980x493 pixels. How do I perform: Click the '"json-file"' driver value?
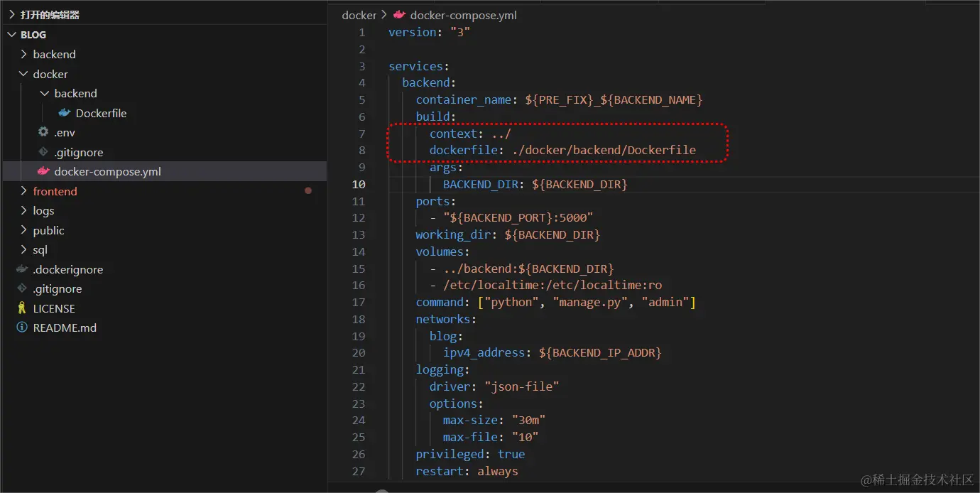pyautogui.click(x=522, y=386)
